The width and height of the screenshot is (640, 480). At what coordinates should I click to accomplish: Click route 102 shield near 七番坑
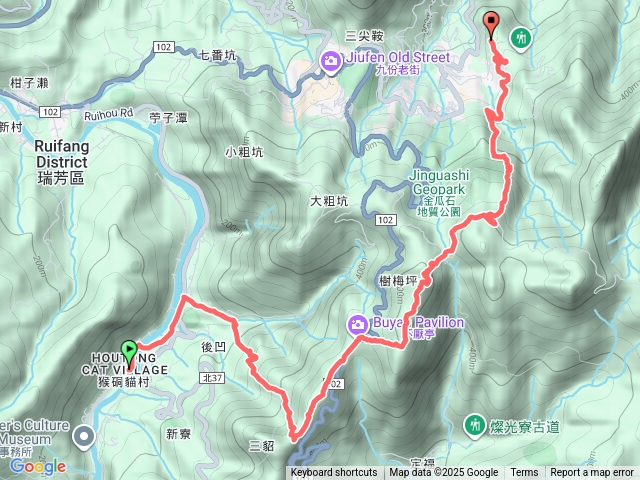(164, 47)
